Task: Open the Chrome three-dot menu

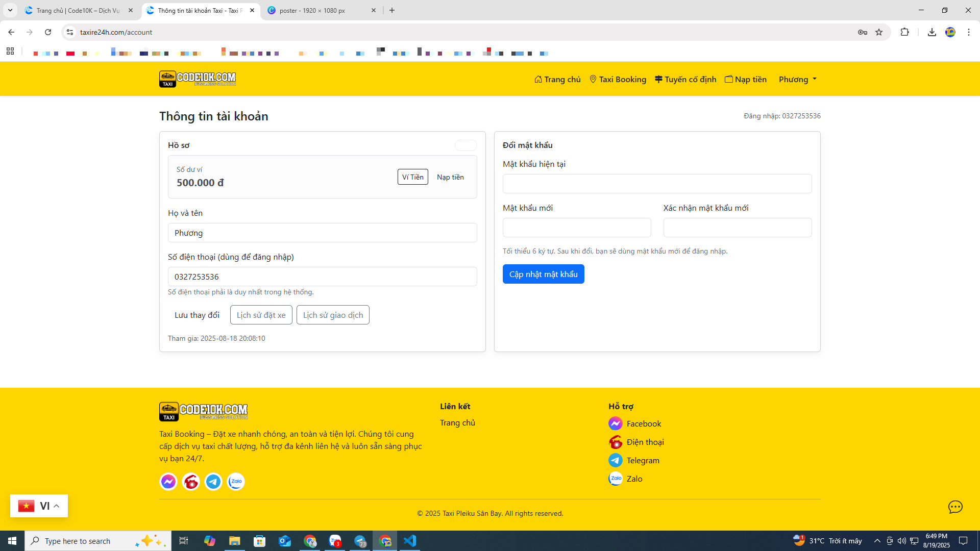Action: click(x=969, y=32)
